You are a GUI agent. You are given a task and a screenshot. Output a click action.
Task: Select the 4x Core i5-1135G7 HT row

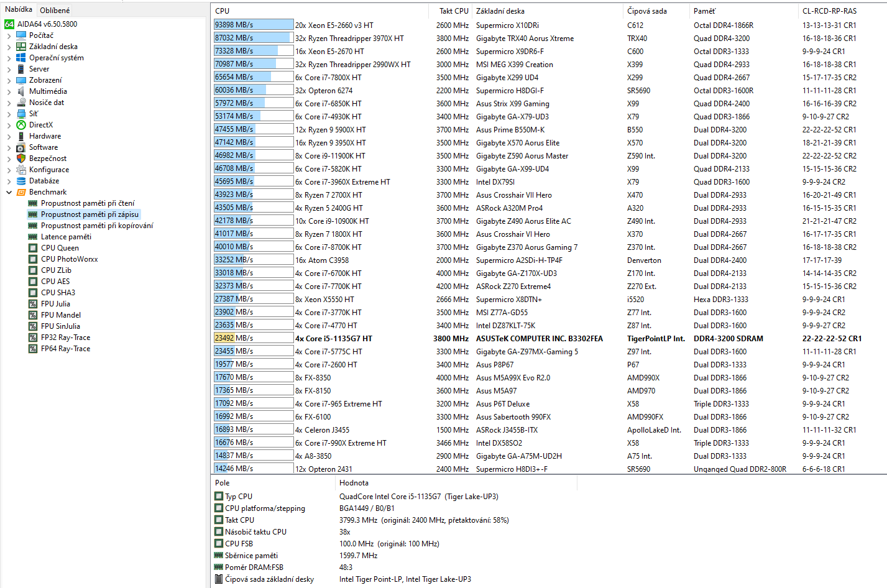549,338
